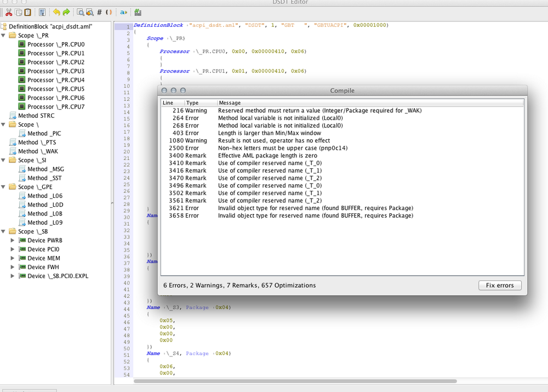Click the Cut scissors icon in toolbar
Viewport: 548px width, 392px height.
pyautogui.click(x=8, y=12)
